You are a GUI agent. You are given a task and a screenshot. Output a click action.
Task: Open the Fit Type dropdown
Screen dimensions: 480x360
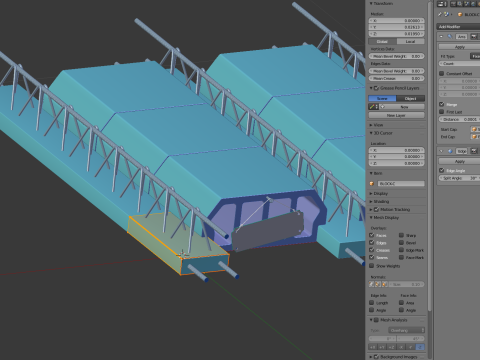pyautogui.click(x=475, y=56)
